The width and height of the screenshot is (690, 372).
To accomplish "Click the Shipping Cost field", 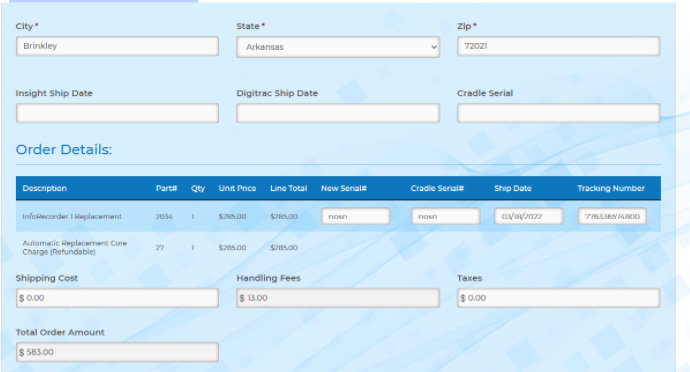I will [117, 298].
